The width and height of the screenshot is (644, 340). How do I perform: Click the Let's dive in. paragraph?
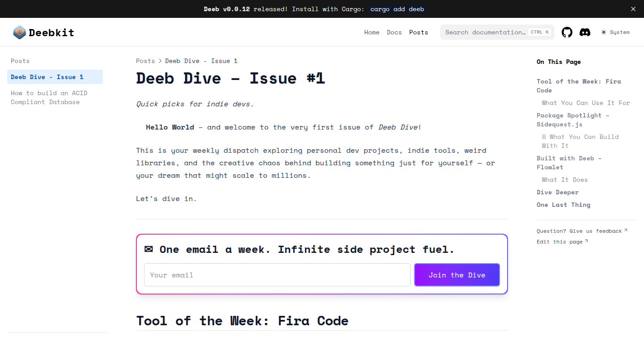[x=166, y=199]
